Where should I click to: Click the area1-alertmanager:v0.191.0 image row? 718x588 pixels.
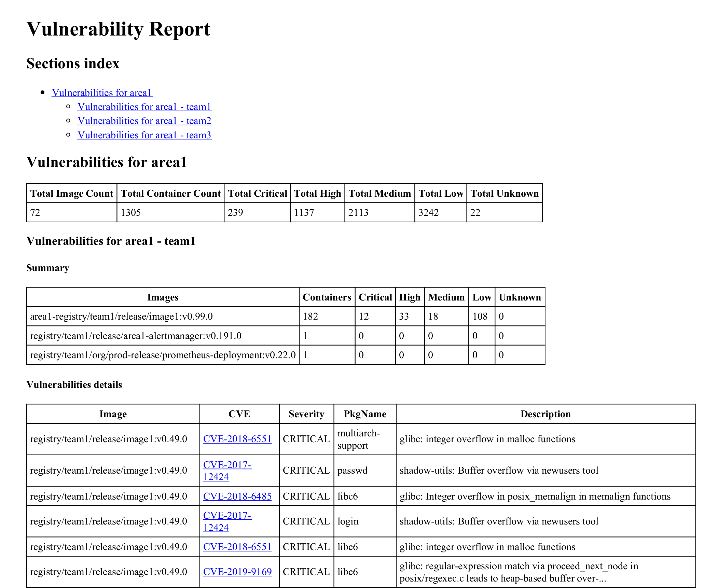[x=136, y=336]
